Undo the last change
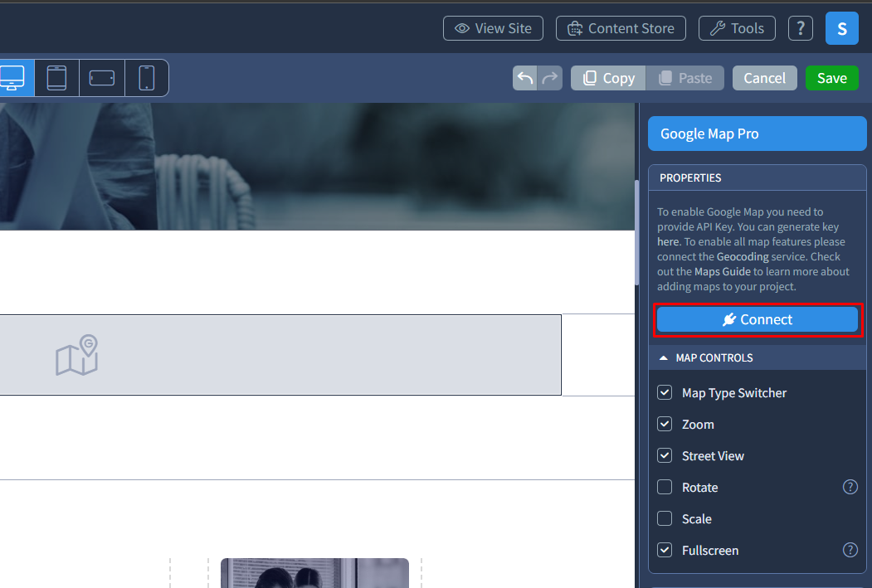The height and width of the screenshot is (588, 872). (525, 78)
